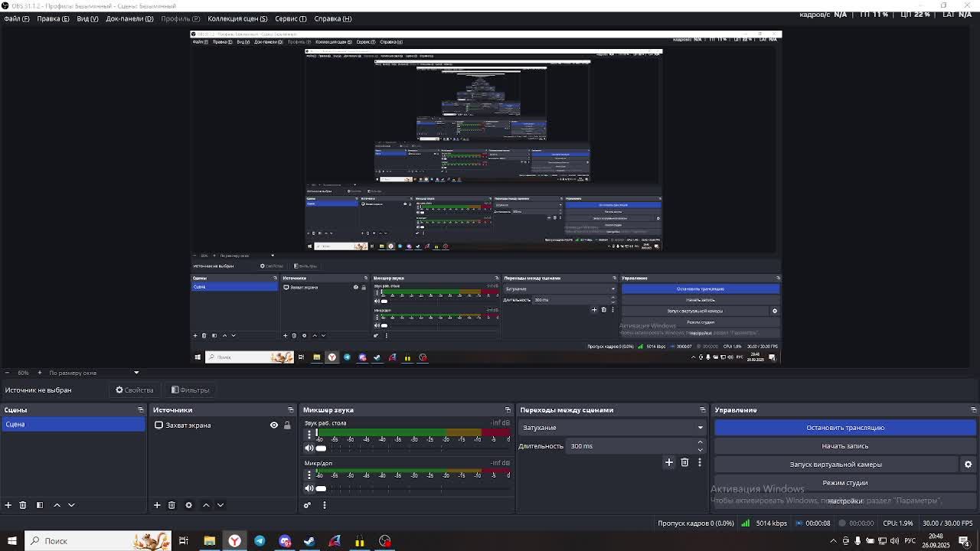The image size is (980, 551).
Task: Click the Фильтры button
Action: tap(191, 390)
